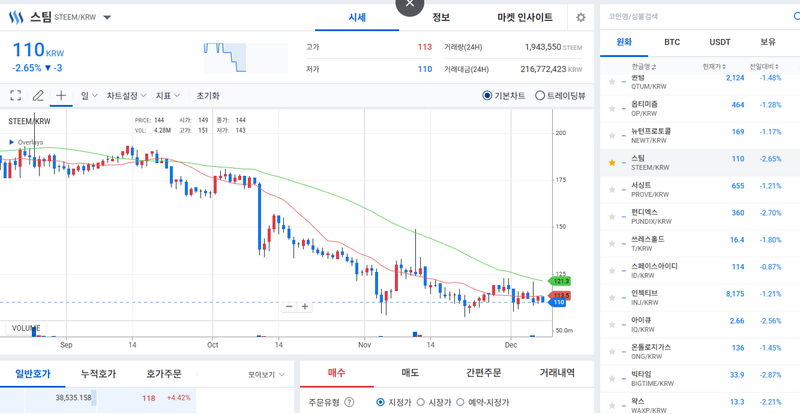
Task: Switch to the BTC market tab
Action: pyautogui.click(x=672, y=43)
